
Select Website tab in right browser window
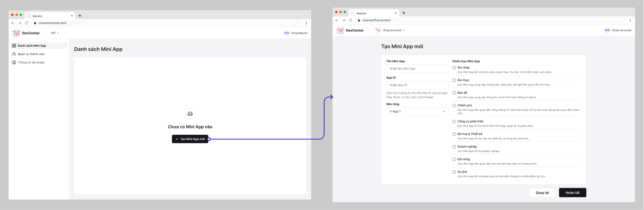[374, 13]
